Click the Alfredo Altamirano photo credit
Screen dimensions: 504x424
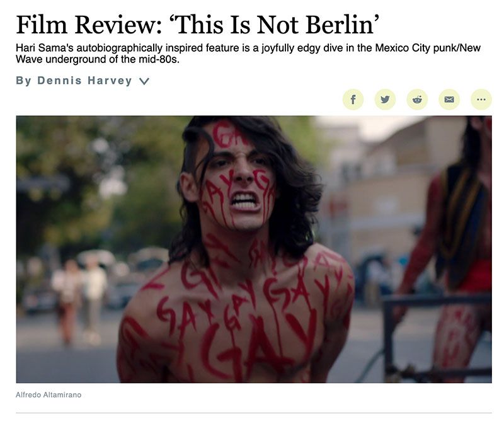click(x=49, y=395)
